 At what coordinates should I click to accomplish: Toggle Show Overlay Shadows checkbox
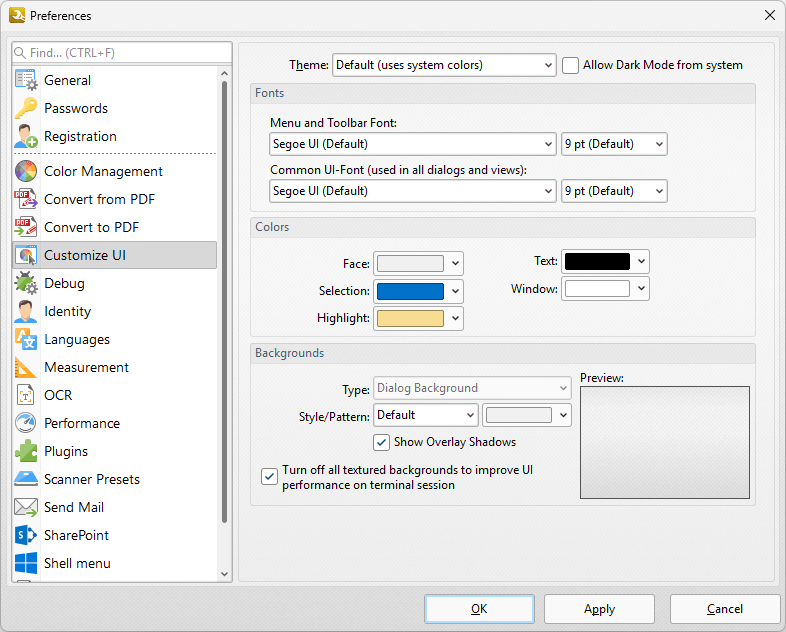tap(381, 442)
